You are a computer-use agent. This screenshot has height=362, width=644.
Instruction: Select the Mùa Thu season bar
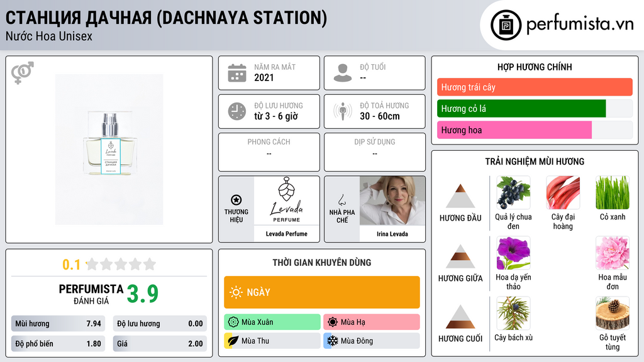272,341
